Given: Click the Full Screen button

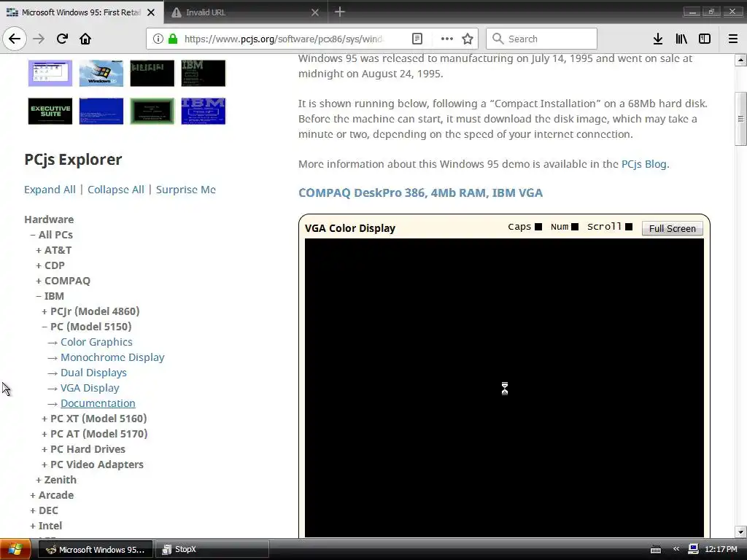Looking at the screenshot, I should (672, 228).
